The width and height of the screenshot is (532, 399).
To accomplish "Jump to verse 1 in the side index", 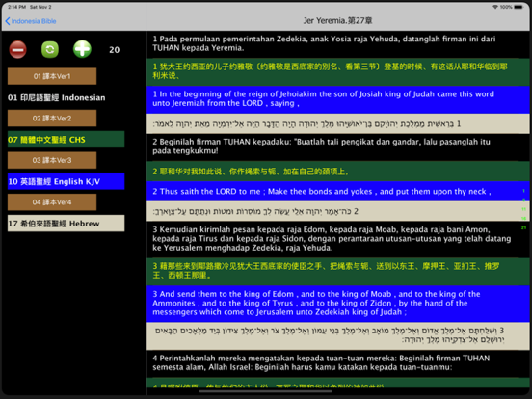I will click(523, 191).
